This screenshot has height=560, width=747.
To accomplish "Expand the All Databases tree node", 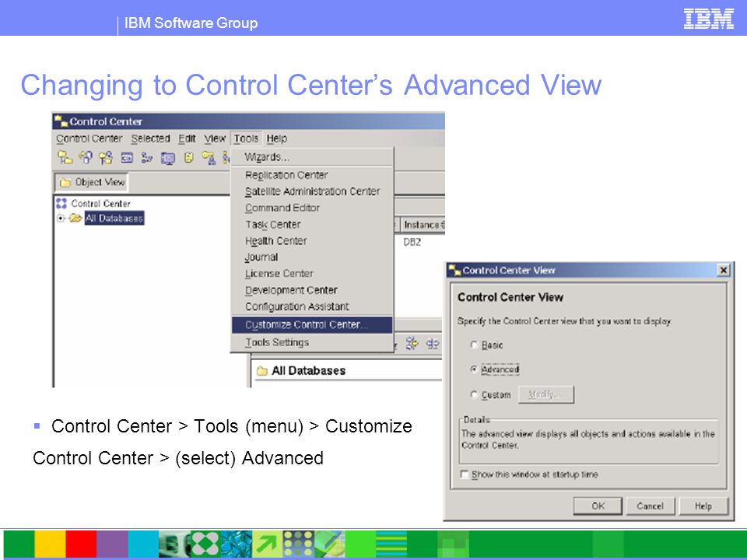I will click(61, 218).
